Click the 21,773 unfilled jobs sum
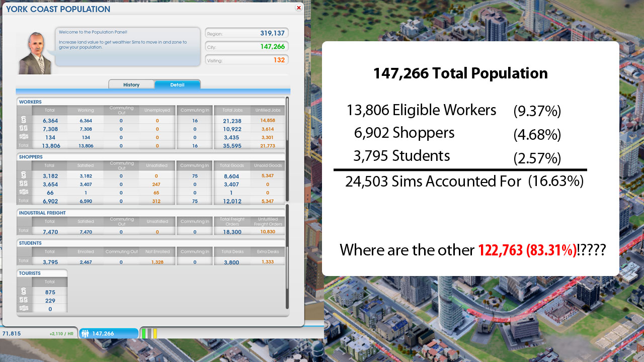The image size is (644, 362). point(268,146)
